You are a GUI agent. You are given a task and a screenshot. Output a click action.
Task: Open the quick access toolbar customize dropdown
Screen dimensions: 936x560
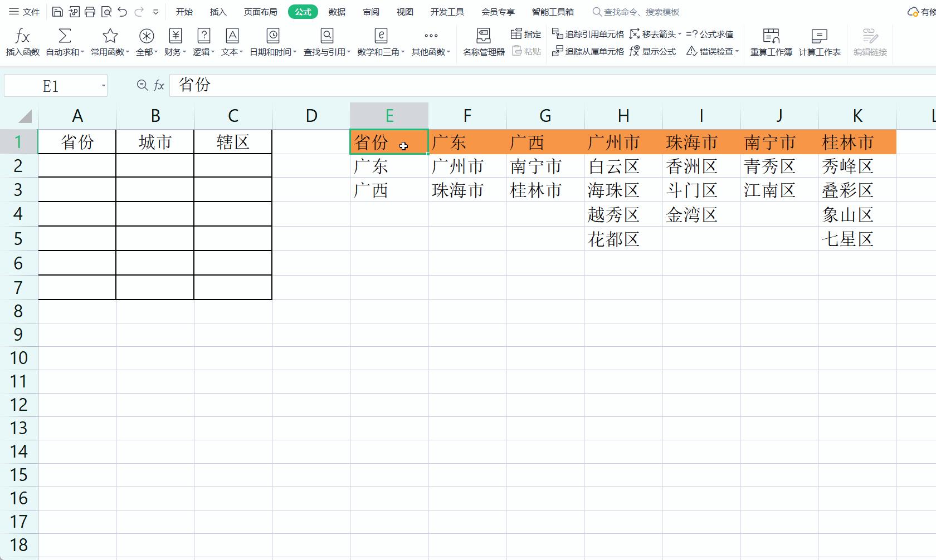tap(155, 12)
